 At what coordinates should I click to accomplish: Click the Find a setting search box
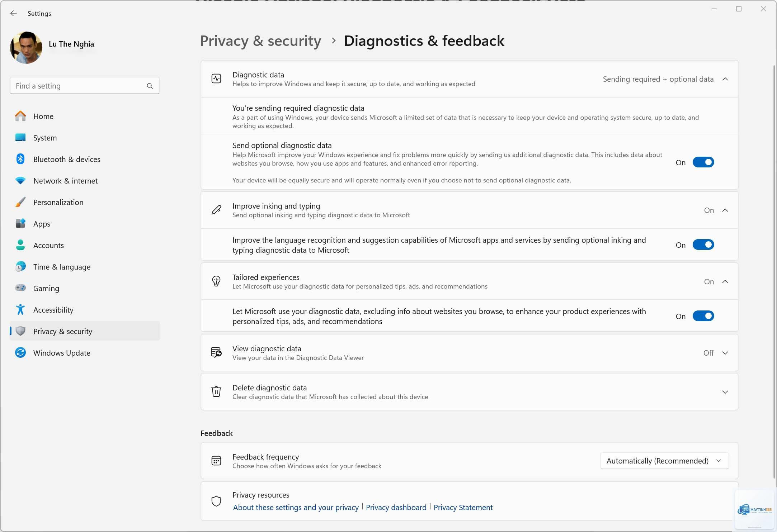click(85, 86)
